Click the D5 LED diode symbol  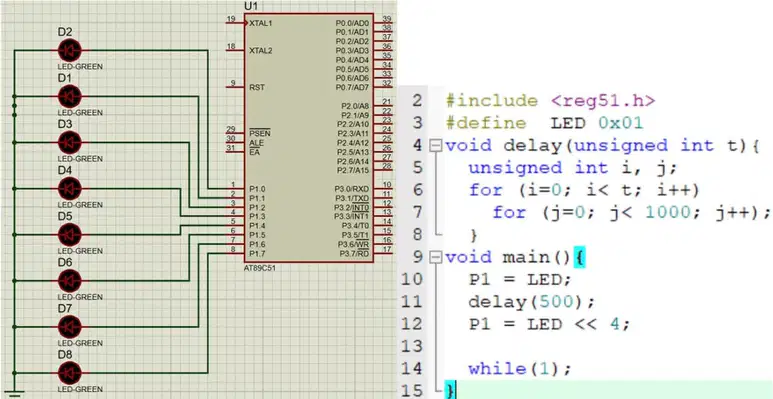pos(70,234)
